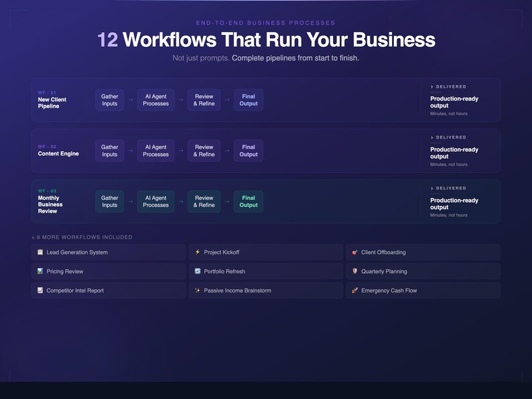The height and width of the screenshot is (399, 532).
Task: Click the Client Offboarding target icon
Action: point(354,252)
